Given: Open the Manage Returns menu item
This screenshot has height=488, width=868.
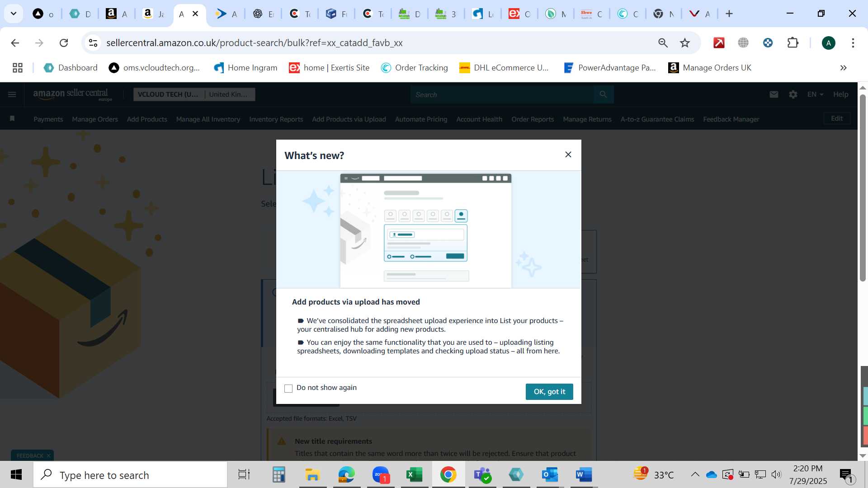Looking at the screenshot, I should point(587,119).
